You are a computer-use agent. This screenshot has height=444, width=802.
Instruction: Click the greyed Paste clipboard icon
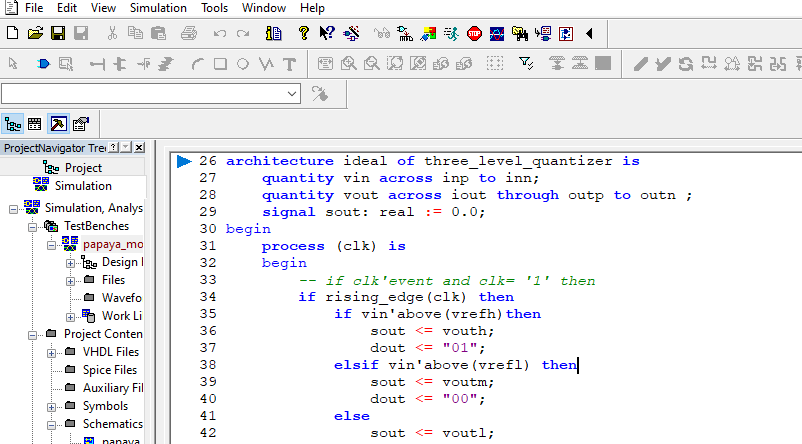[159, 34]
